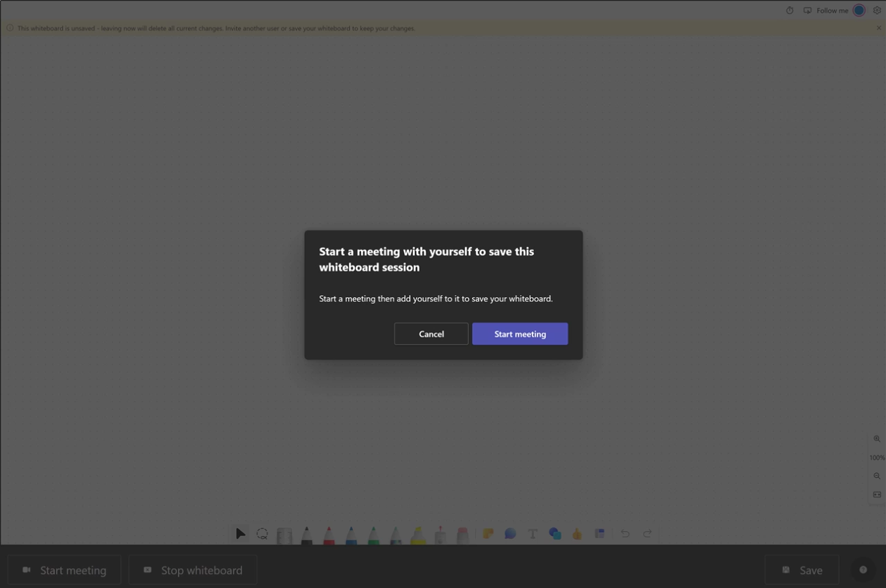The width and height of the screenshot is (886, 588).
Task: Select the pink eraser tool
Action: 462,535
